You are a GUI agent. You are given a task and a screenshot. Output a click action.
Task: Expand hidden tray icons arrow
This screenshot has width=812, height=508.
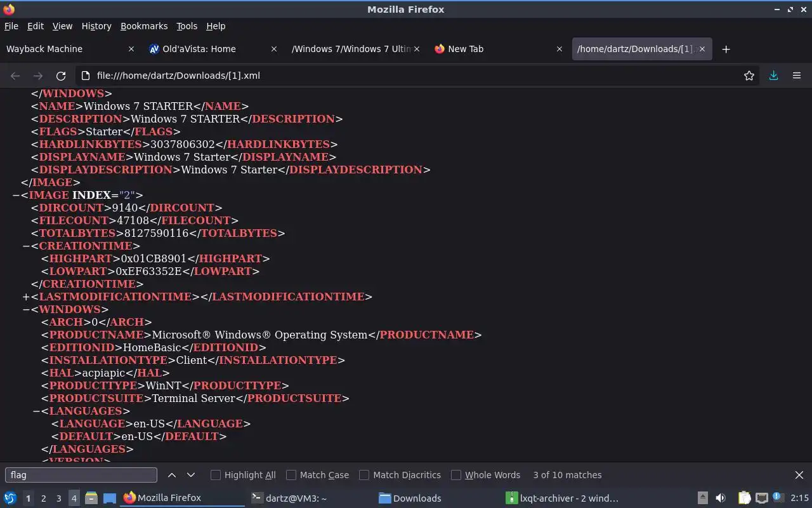tap(702, 498)
